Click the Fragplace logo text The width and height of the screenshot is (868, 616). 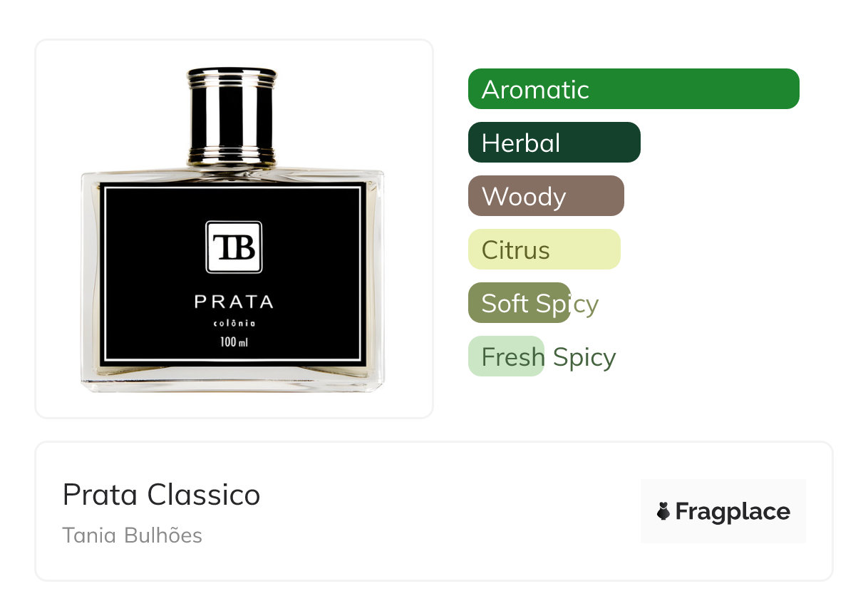[x=733, y=511]
